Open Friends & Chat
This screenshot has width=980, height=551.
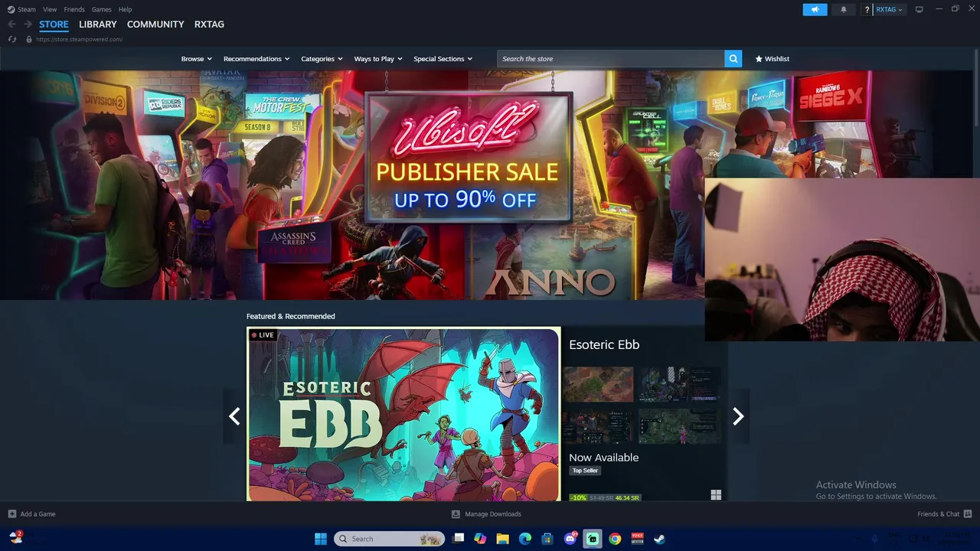point(945,514)
